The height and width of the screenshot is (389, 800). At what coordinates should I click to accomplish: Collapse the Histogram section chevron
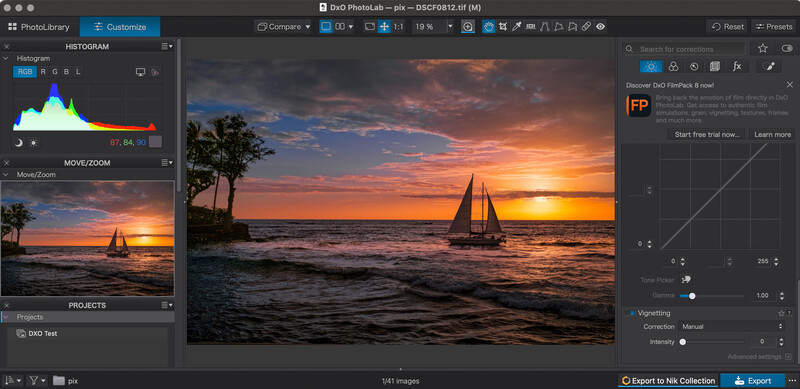6,58
